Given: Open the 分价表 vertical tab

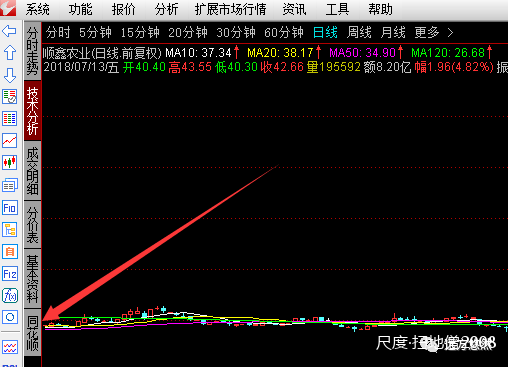Looking at the screenshot, I should (33, 225).
